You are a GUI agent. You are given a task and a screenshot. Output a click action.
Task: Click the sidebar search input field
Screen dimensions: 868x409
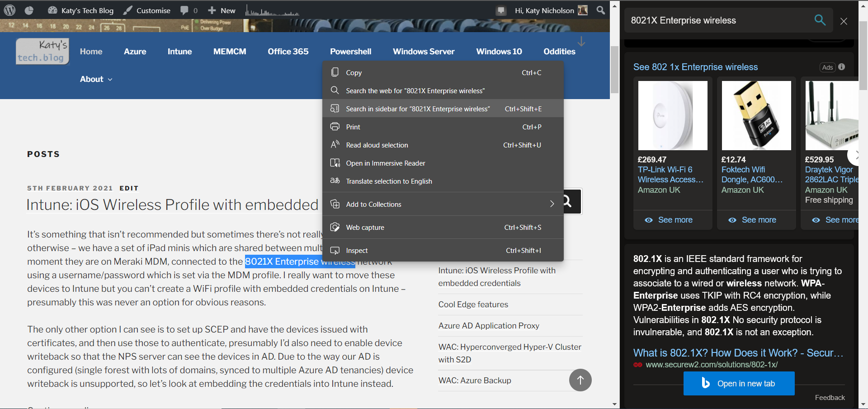[x=719, y=20]
